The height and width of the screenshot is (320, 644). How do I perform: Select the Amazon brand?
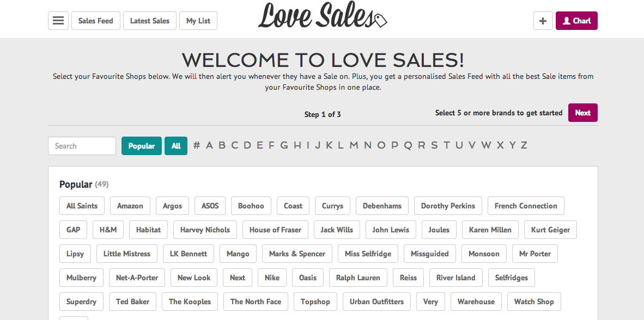(130, 206)
